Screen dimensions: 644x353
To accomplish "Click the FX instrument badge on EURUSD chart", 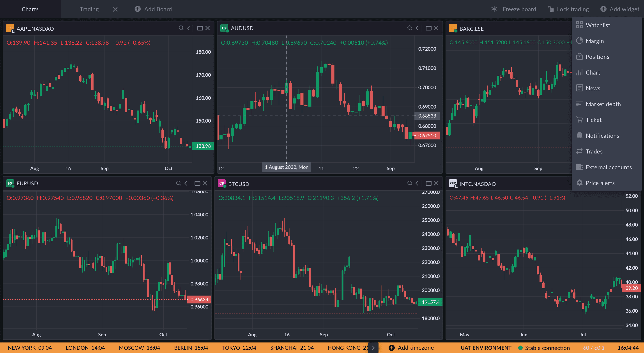I will point(10,183).
